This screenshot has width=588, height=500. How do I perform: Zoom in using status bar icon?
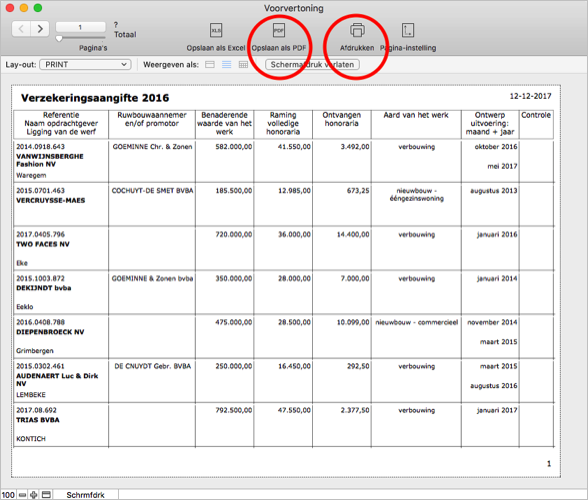34,495
